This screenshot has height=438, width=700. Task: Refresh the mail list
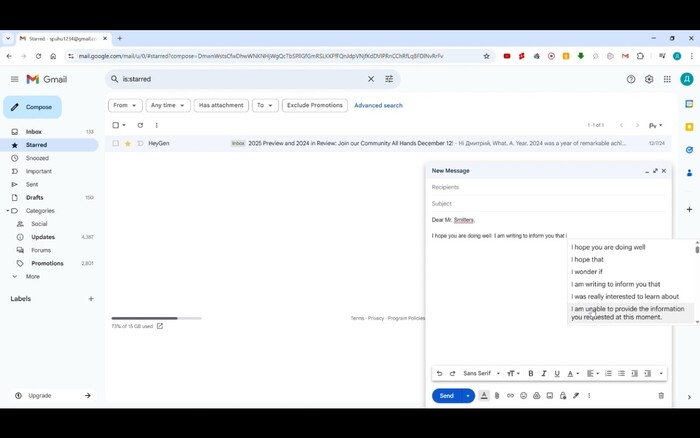140,125
